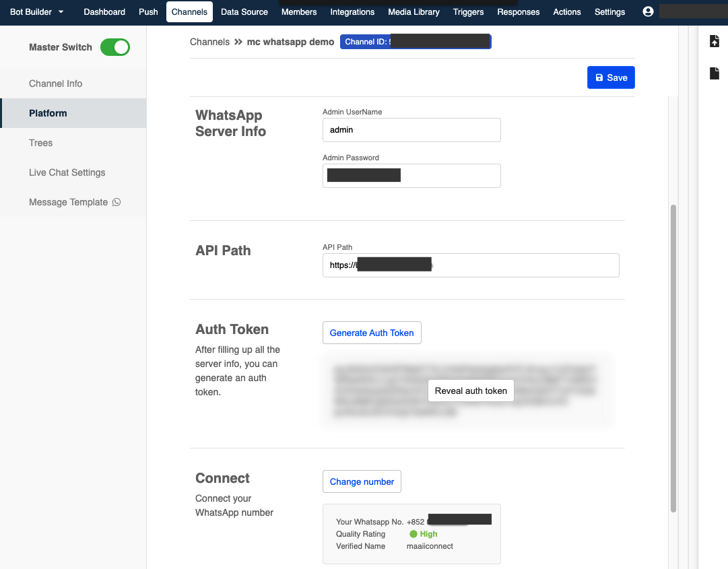Image resolution: width=728 pixels, height=569 pixels.
Task: Click the breadcrumb double-chevron separator icon
Action: pyautogui.click(x=238, y=42)
